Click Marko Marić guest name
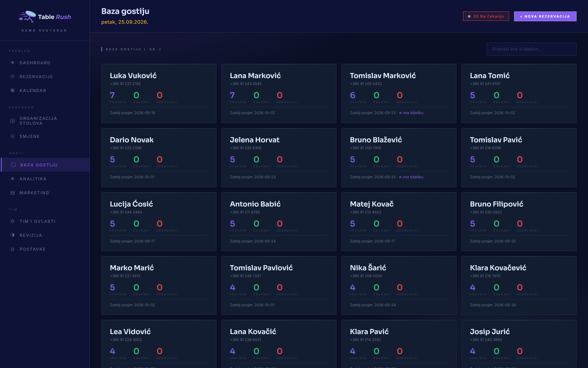The height and width of the screenshot is (368, 588). click(x=132, y=268)
